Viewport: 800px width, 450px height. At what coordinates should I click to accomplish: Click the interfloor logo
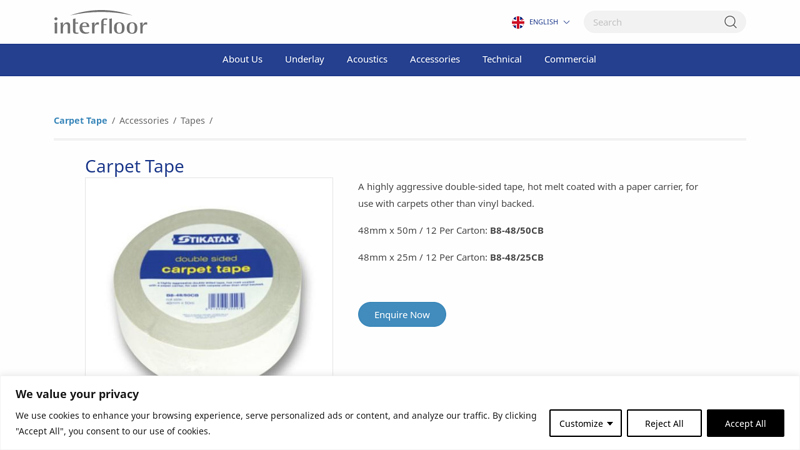click(100, 22)
